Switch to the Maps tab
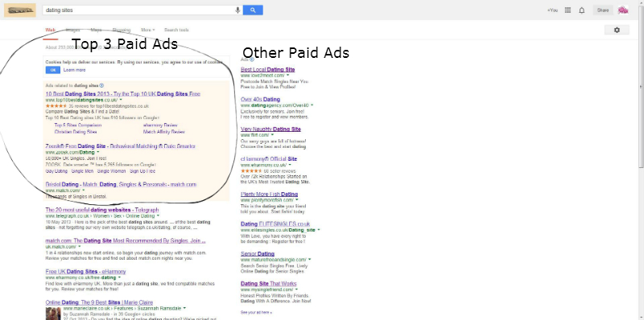644x320 pixels. tap(97, 30)
